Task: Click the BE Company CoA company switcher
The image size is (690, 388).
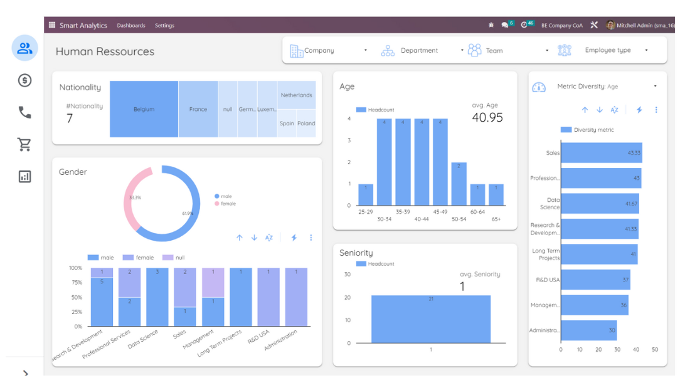Action: pos(562,26)
